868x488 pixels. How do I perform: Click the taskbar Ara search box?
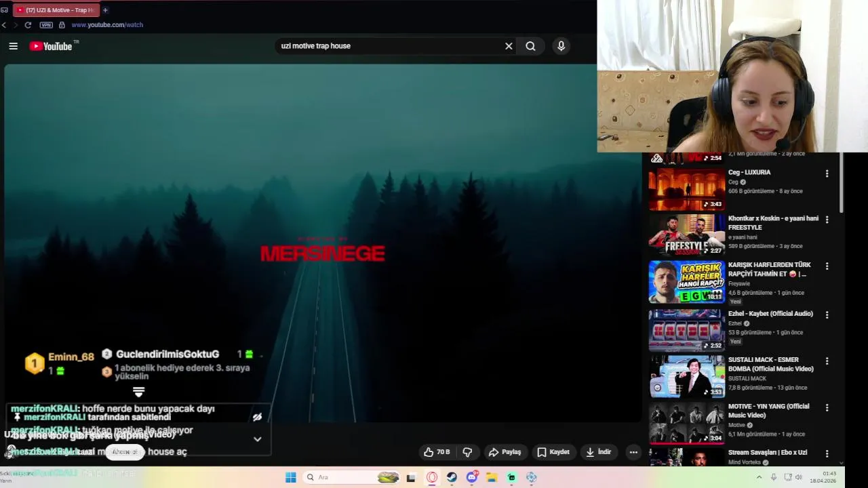[x=351, y=477]
